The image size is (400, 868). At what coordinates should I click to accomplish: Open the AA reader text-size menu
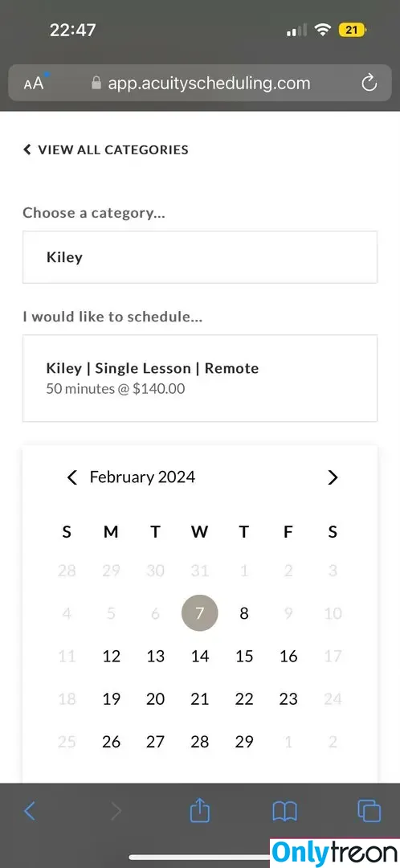[34, 83]
